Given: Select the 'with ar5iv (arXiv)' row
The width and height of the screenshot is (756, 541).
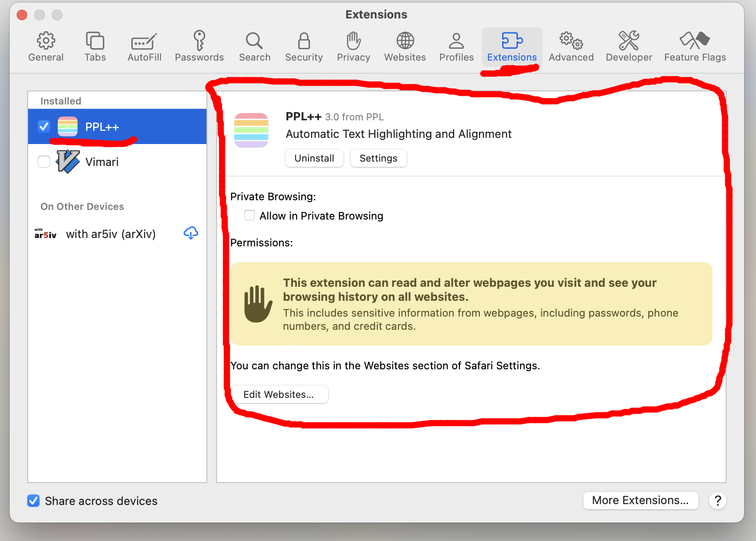Looking at the screenshot, I should pos(117,234).
